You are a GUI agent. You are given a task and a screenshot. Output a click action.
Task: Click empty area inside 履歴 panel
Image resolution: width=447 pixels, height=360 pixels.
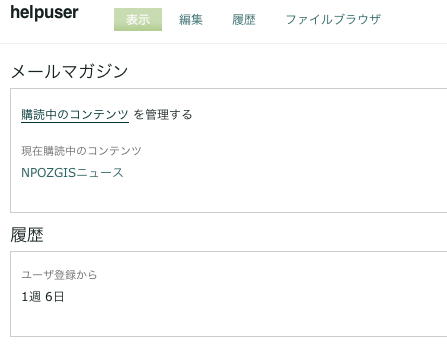point(267,300)
